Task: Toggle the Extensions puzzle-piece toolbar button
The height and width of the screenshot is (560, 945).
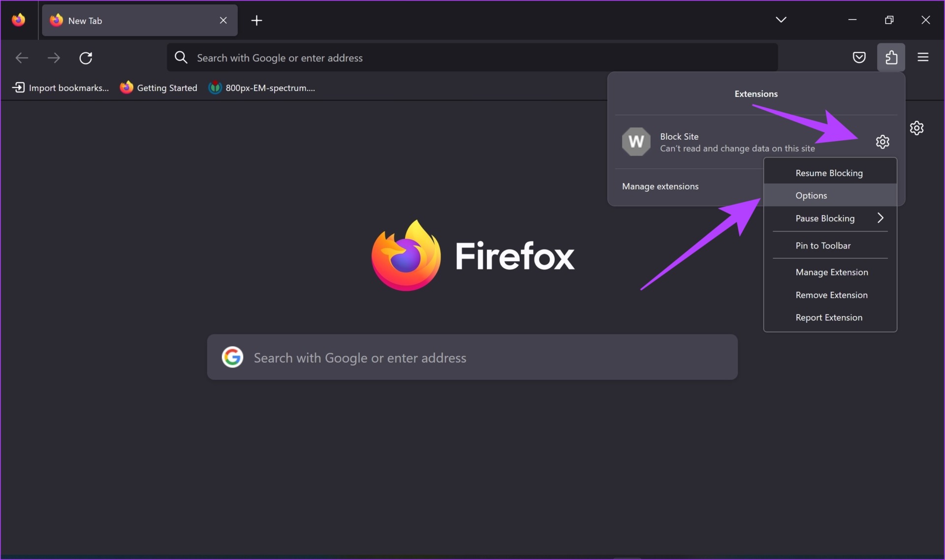Action: pos(891,58)
